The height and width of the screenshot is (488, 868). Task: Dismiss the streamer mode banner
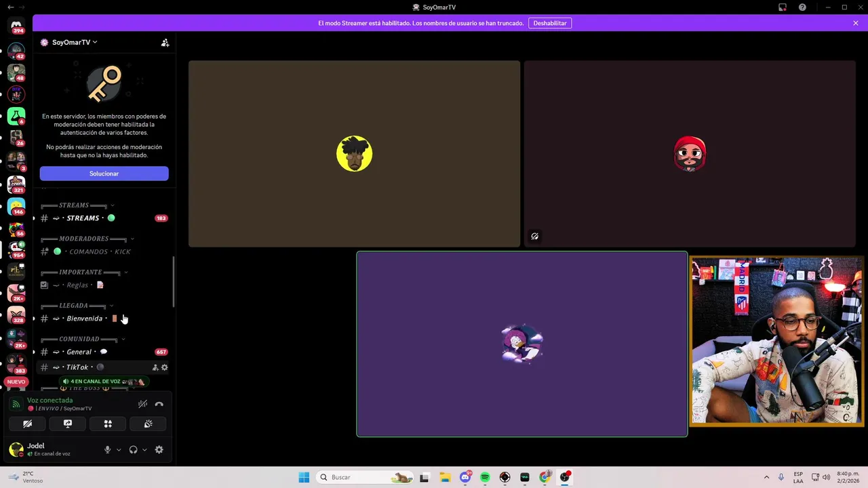click(856, 23)
